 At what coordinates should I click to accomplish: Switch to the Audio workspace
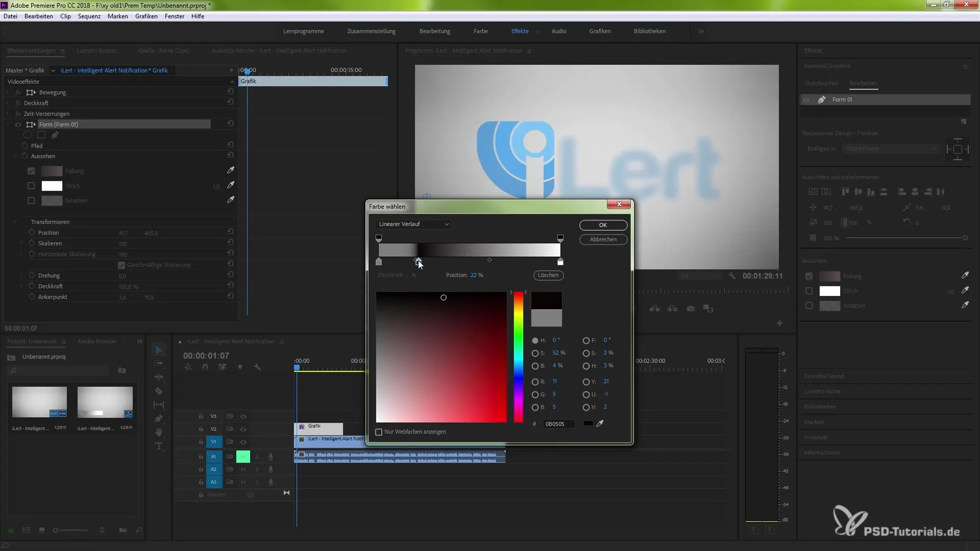point(559,31)
